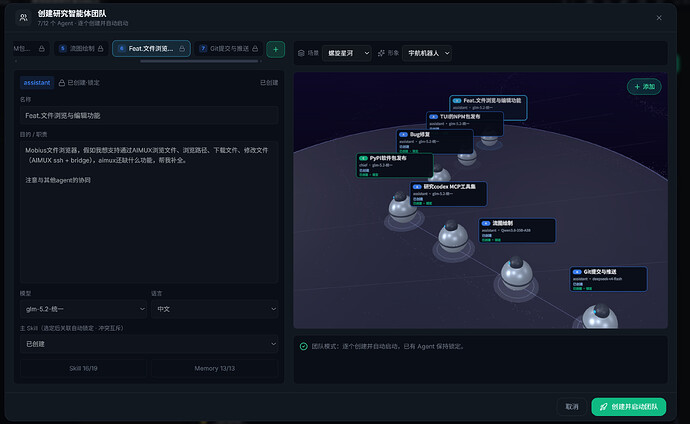The width and height of the screenshot is (690, 424).
Task: Select the Feat.文件浏览 agent tab
Action: tap(151, 48)
